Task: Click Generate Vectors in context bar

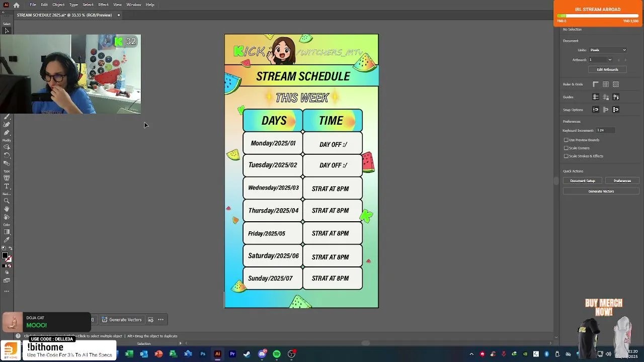Action: click(x=122, y=320)
